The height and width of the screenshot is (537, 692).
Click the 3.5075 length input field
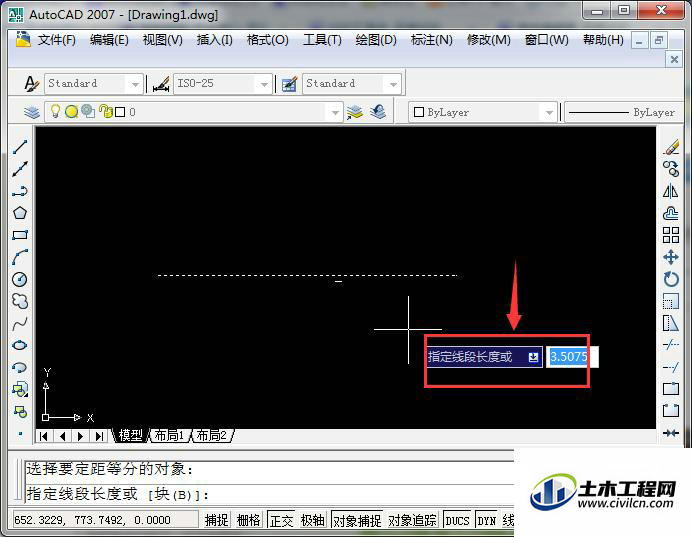click(572, 357)
